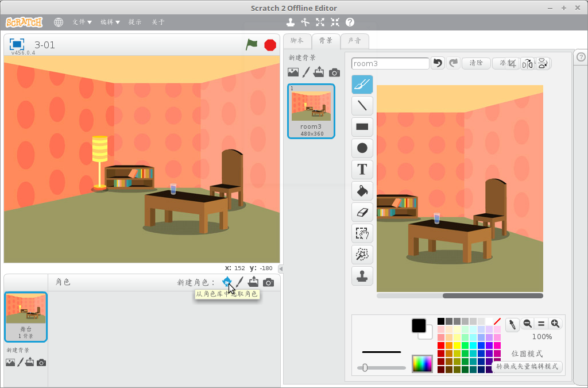Paint new backdrop below stage thumbnail
This screenshot has width=588, height=388.
tap(20, 362)
